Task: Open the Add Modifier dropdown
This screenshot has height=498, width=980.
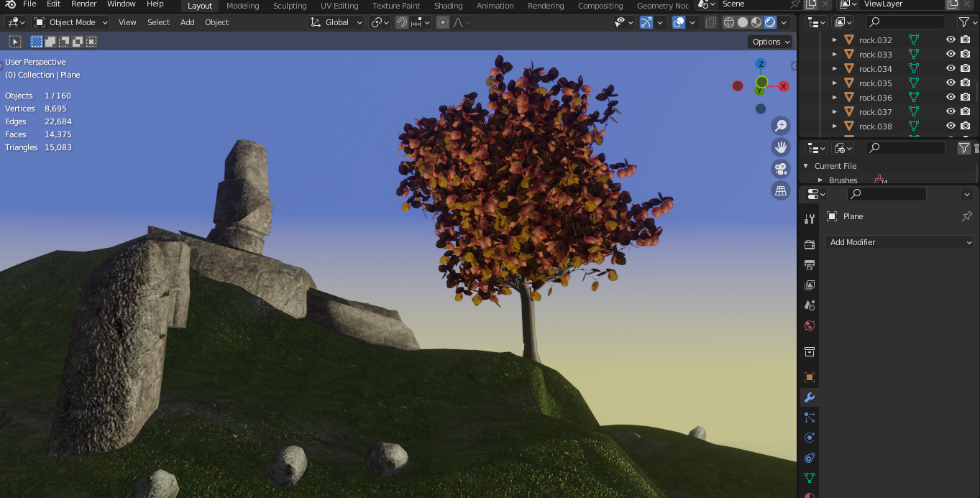Action: pos(899,242)
